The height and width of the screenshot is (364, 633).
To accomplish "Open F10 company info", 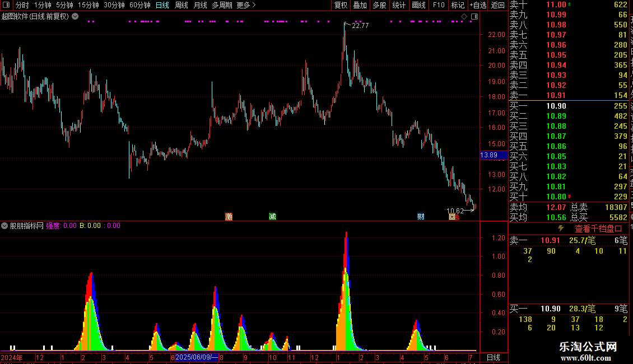I will 439,5.
